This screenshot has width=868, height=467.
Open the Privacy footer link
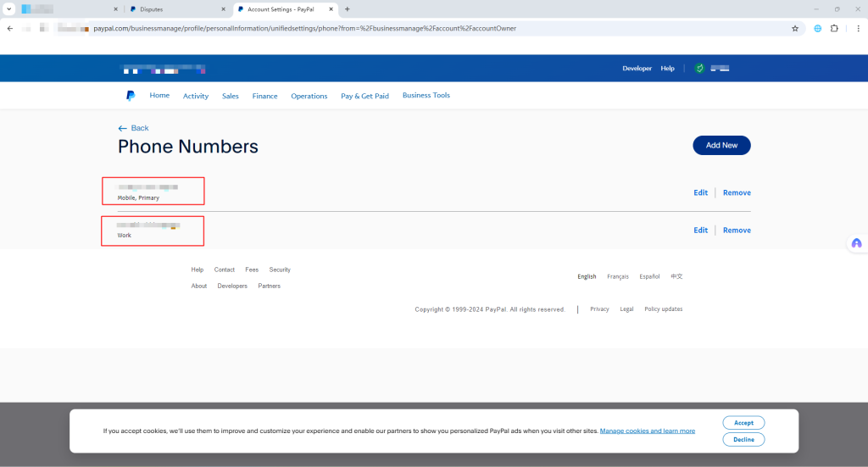point(599,309)
